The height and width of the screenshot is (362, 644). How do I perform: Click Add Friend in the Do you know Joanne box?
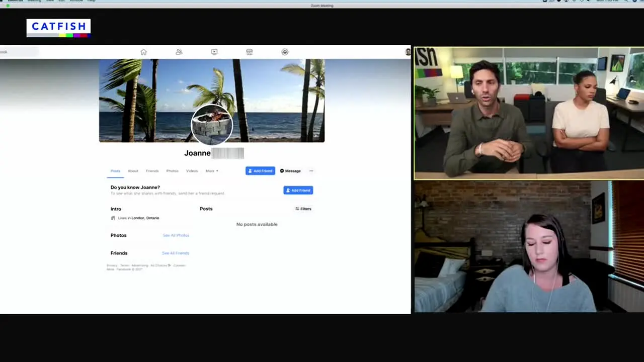[x=298, y=190]
